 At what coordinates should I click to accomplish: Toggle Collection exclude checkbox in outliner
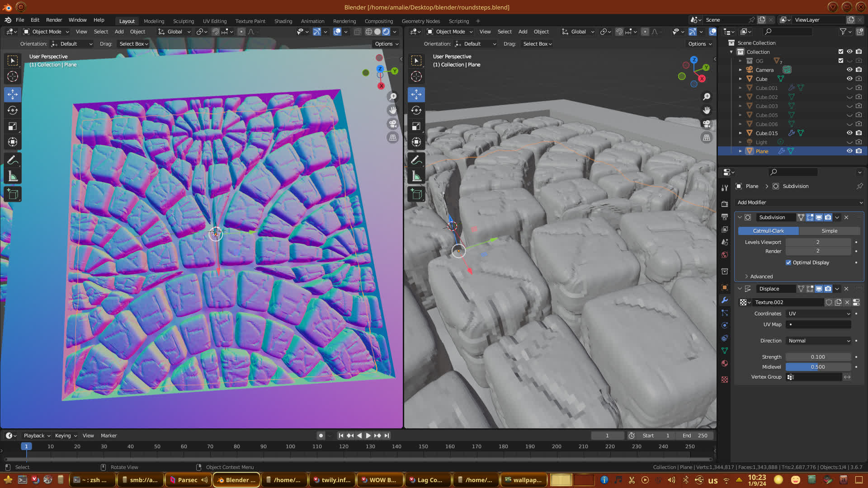click(x=841, y=52)
